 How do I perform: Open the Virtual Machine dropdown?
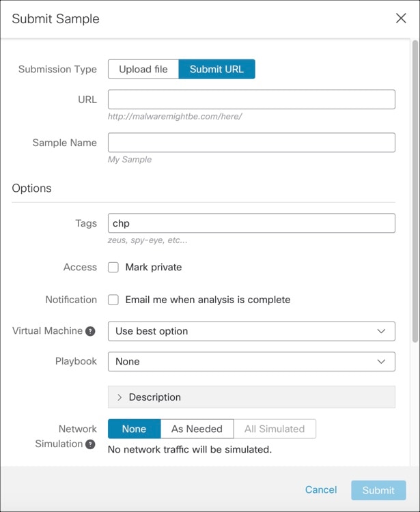click(x=251, y=331)
